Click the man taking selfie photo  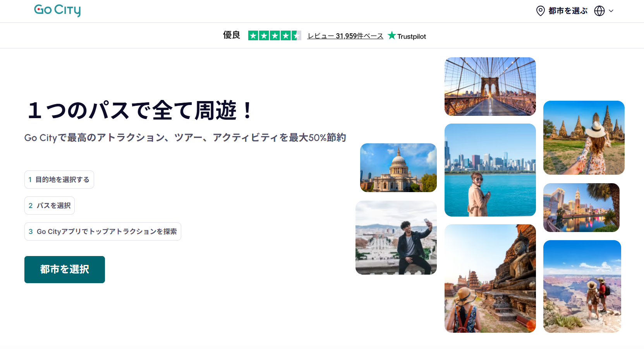[x=396, y=237]
